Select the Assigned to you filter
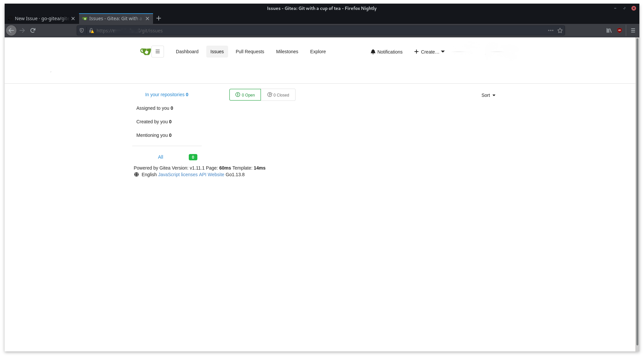The height and width of the screenshot is (357, 644). pyautogui.click(x=154, y=108)
